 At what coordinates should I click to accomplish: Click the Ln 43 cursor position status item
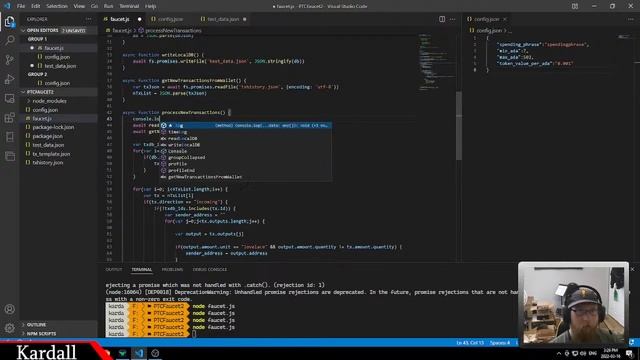(x=470, y=343)
